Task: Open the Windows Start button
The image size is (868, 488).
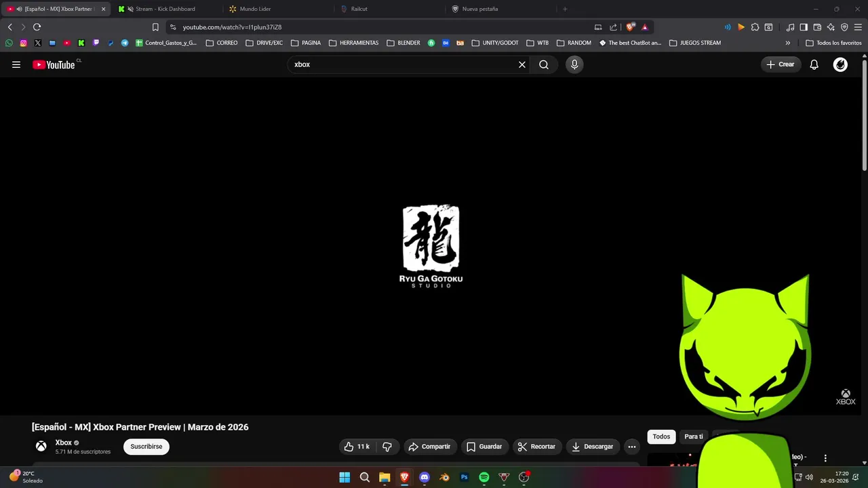Action: click(344, 477)
